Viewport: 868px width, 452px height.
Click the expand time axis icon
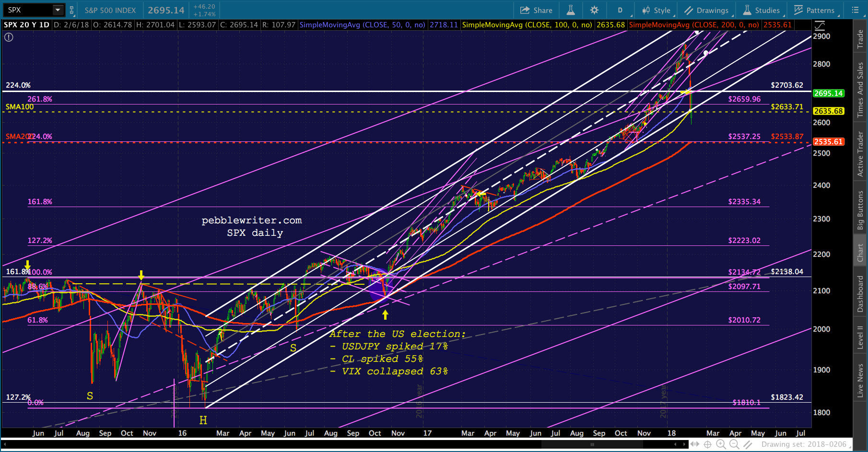pos(695,444)
